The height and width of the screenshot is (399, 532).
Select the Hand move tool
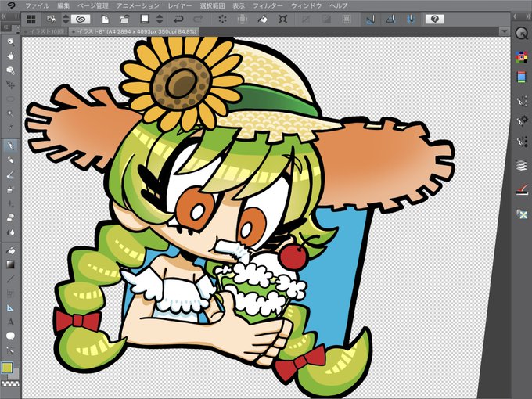coord(10,56)
